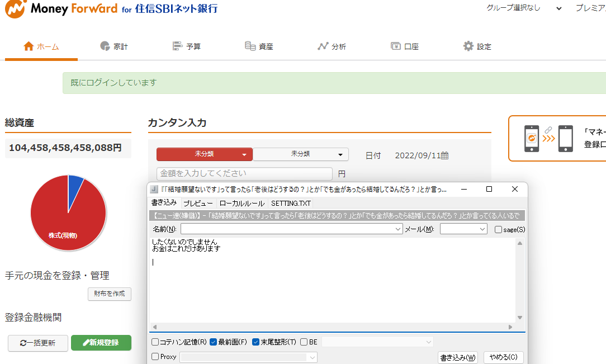Expand the グループ選択なし group dropdown
The height and width of the screenshot is (364, 606).
pyautogui.click(x=524, y=8)
